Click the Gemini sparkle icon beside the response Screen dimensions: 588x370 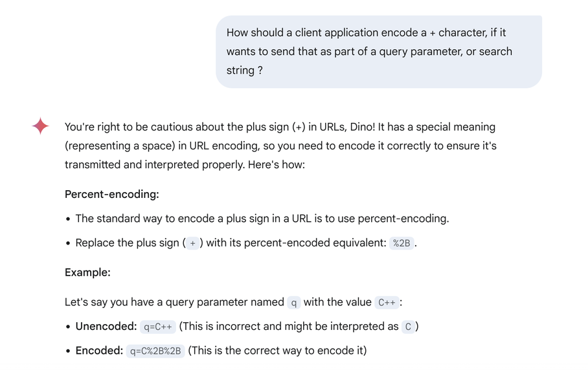tap(40, 126)
